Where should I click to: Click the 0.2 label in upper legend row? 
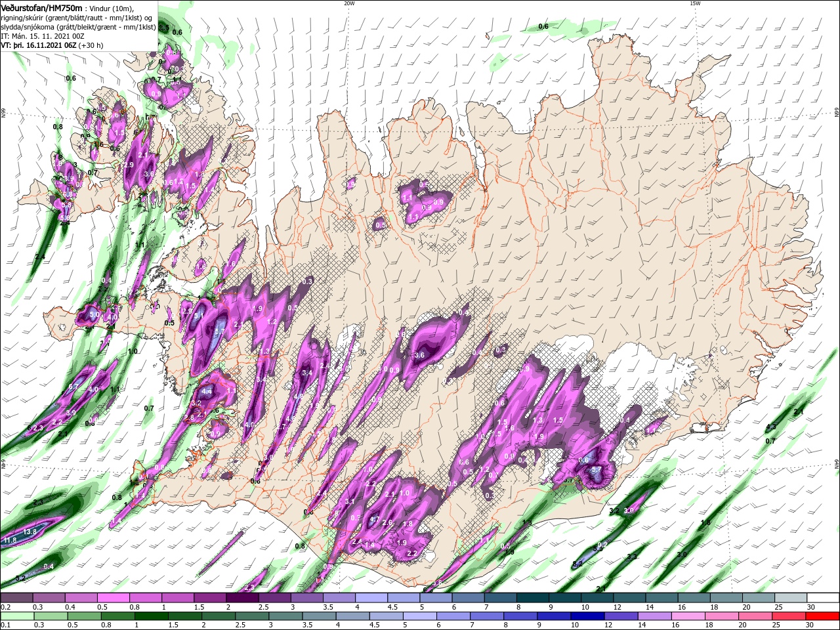point(5,607)
